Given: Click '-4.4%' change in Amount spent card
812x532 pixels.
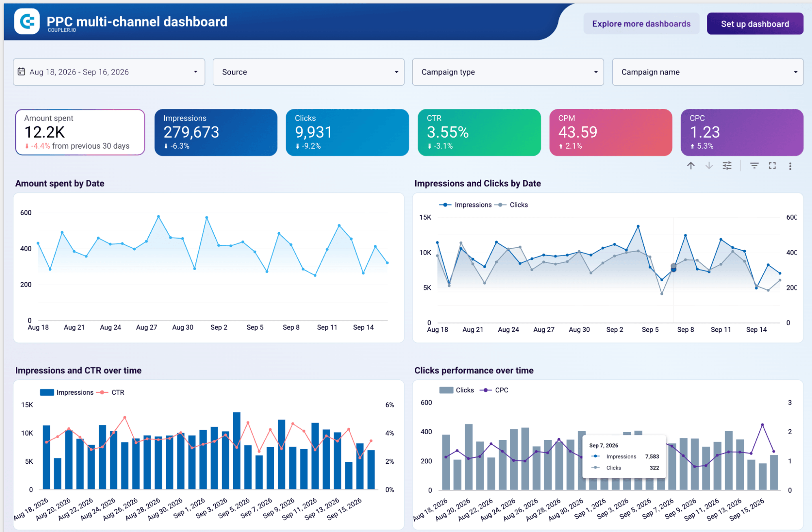Looking at the screenshot, I should 41,146.
